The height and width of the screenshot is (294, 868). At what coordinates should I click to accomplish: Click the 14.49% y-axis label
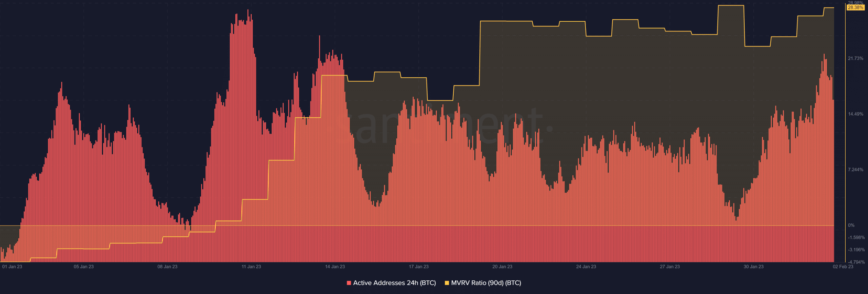(856, 114)
